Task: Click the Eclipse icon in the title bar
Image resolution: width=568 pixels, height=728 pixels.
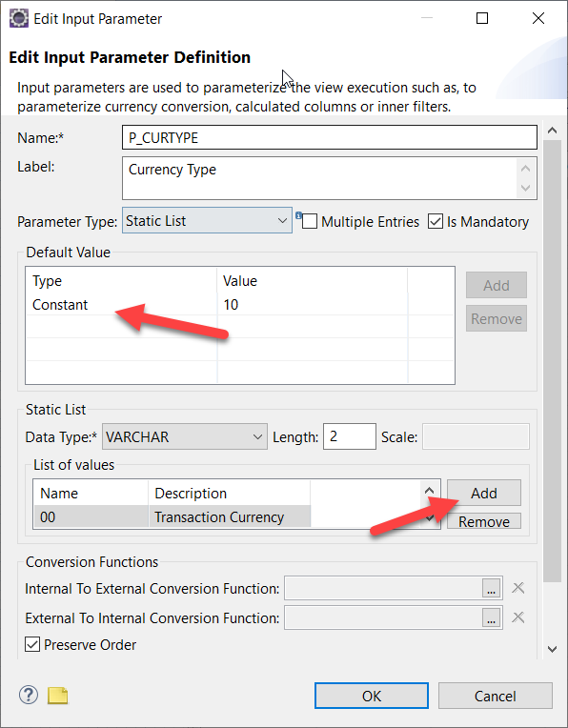Action: (19, 18)
